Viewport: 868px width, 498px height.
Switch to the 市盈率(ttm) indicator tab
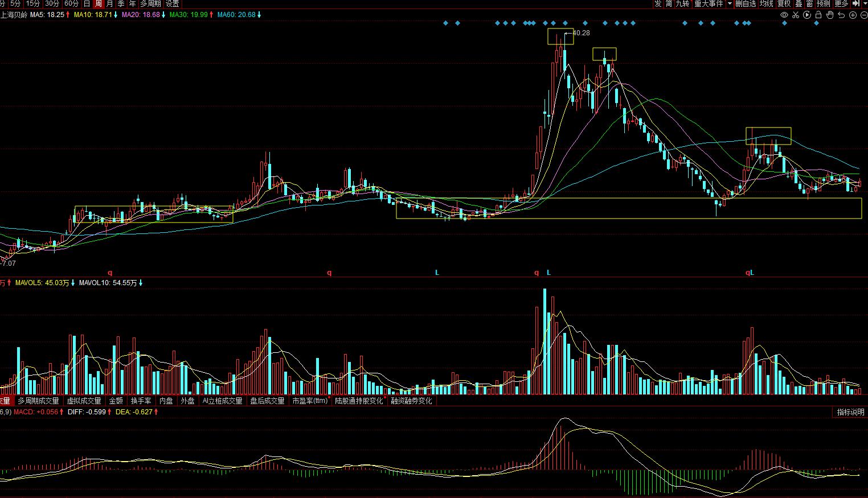[310, 401]
